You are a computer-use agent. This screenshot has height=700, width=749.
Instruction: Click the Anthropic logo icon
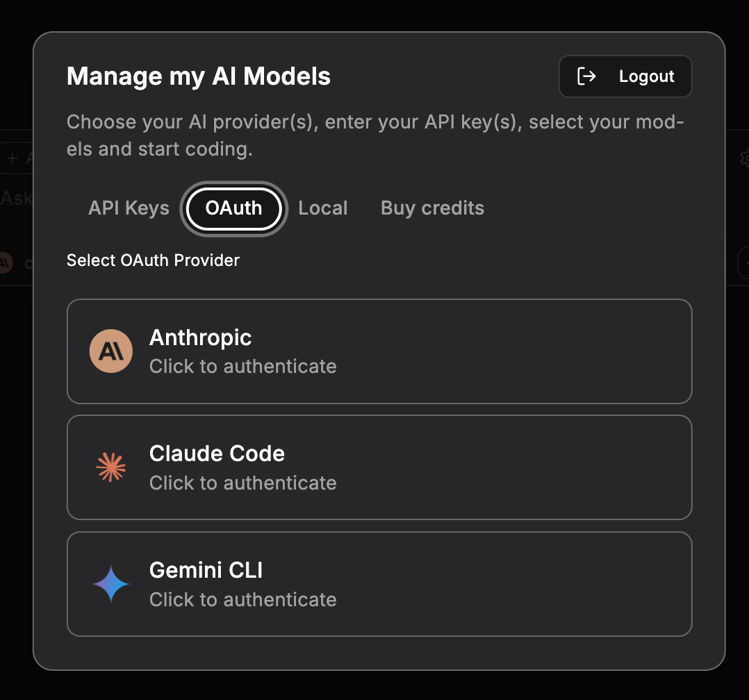[110, 351]
